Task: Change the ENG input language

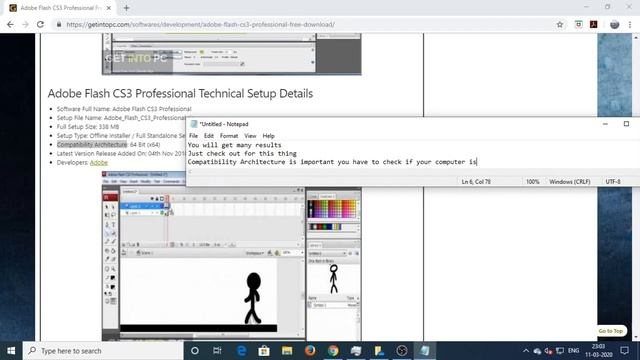Action: pos(573,351)
